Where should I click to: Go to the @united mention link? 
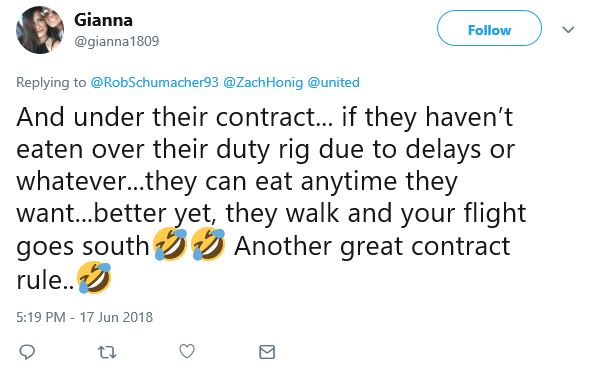pos(333,82)
